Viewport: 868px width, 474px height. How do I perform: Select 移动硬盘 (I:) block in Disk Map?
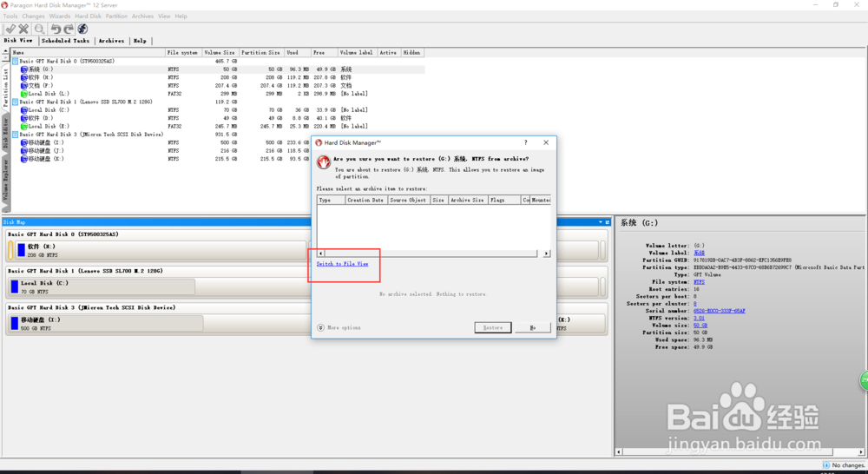106,324
